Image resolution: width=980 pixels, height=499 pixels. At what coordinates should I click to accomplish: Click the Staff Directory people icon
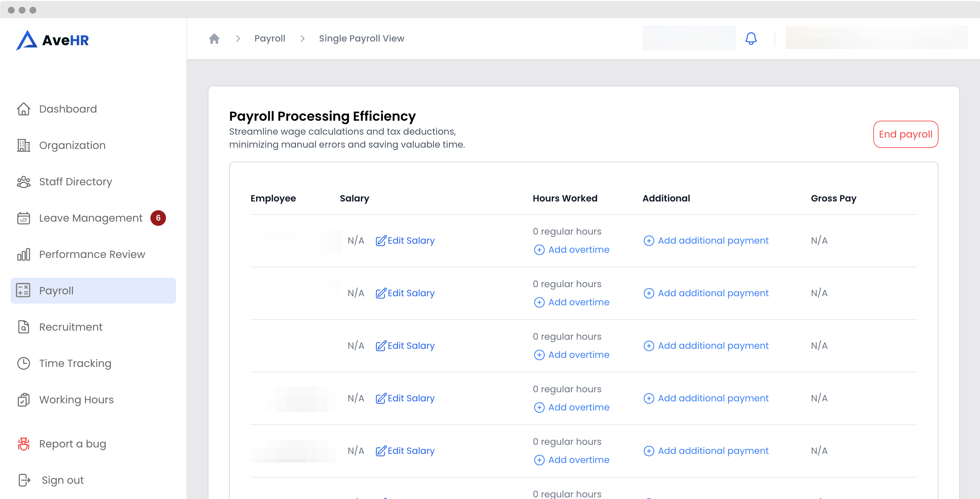[24, 182]
